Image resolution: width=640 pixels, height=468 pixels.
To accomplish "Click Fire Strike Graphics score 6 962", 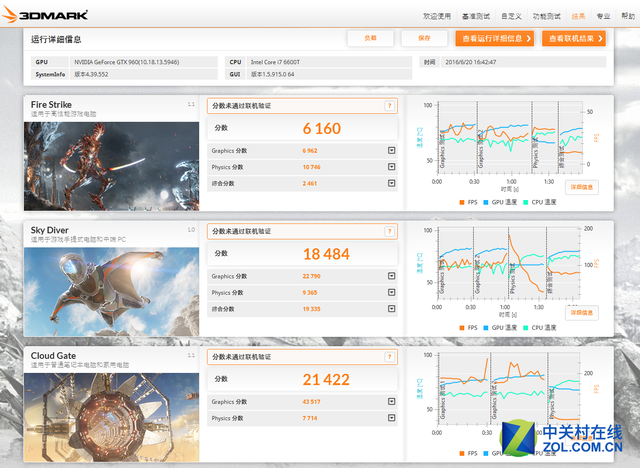I will [x=310, y=151].
